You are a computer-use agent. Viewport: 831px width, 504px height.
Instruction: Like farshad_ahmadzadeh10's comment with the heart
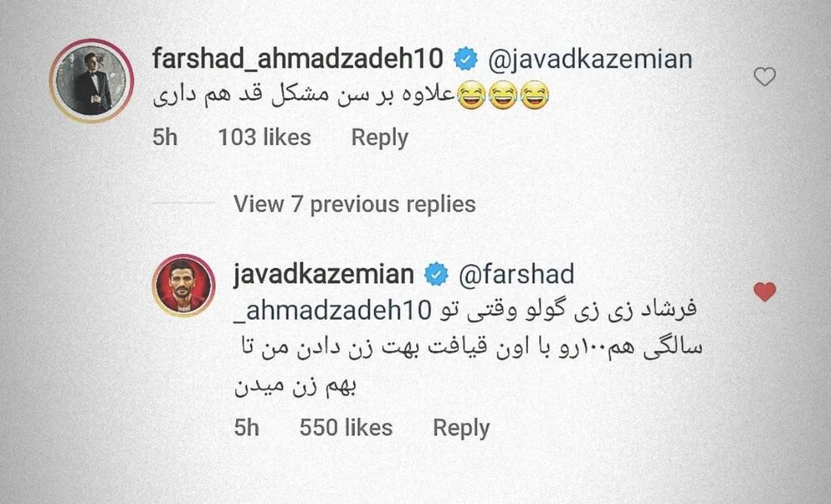click(765, 76)
